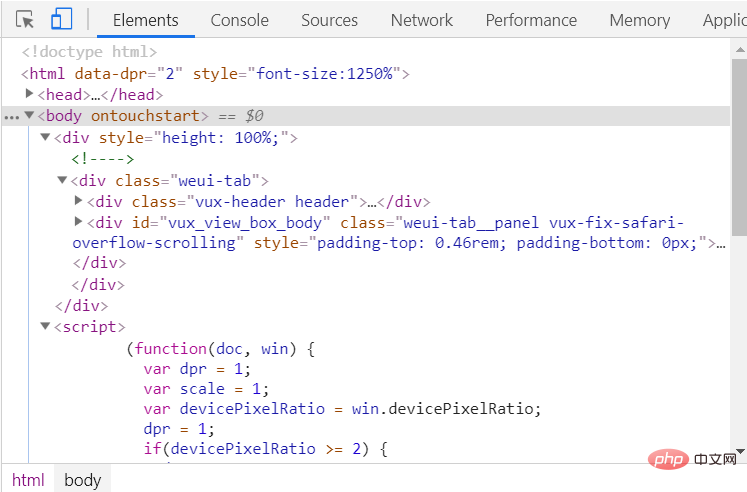Screen dimensions: 747x492
Task: Open the Console tab
Action: coord(240,20)
